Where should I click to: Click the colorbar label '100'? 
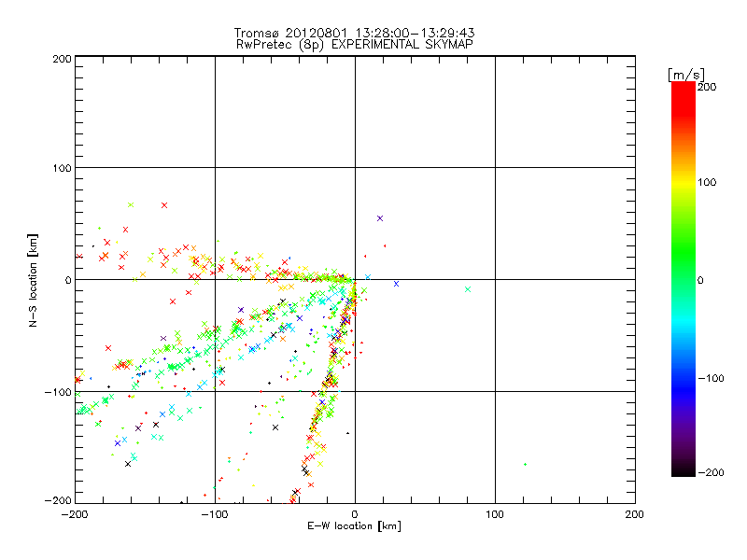(707, 182)
